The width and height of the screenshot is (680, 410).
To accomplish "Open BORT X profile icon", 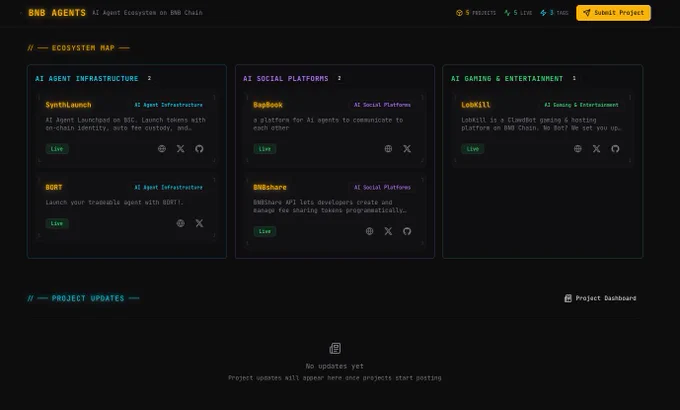I will (x=199, y=223).
